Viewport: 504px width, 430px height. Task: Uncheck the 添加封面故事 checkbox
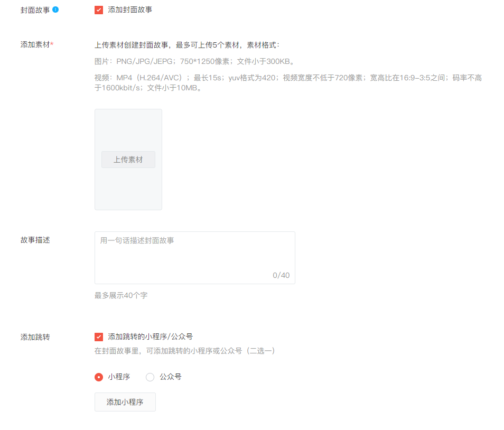[99, 10]
